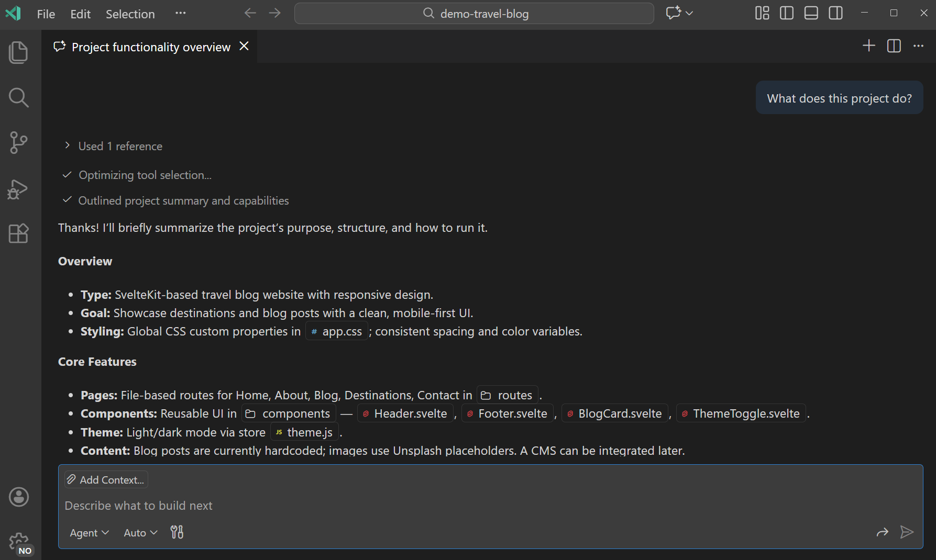Select the Project functionality overview tab
Screen dimensions: 936x560
pos(150,47)
